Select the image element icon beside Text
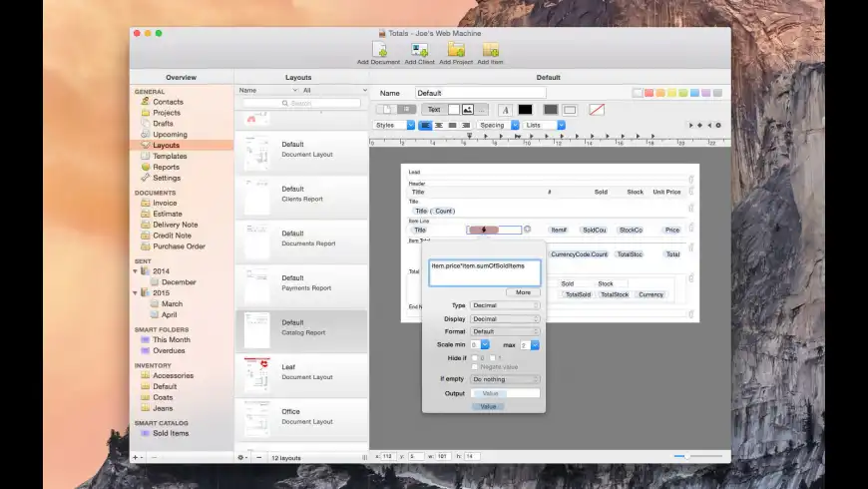The width and height of the screenshot is (868, 489). 468,110
